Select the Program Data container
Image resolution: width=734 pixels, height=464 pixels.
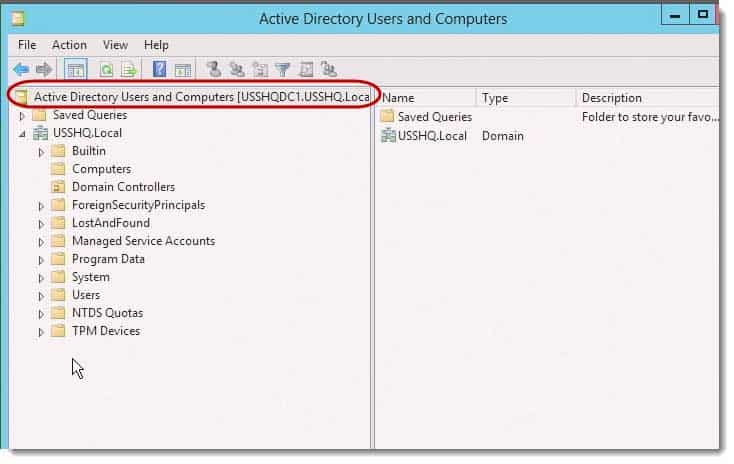pos(108,259)
